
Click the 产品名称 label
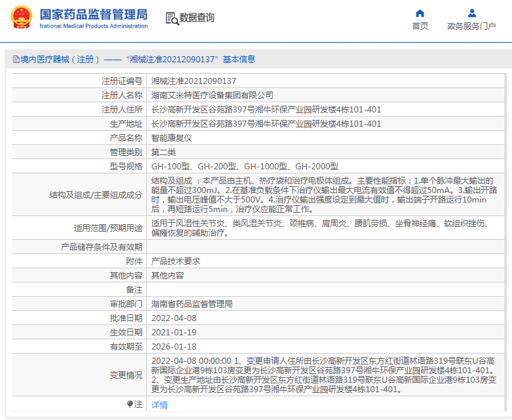[126, 138]
